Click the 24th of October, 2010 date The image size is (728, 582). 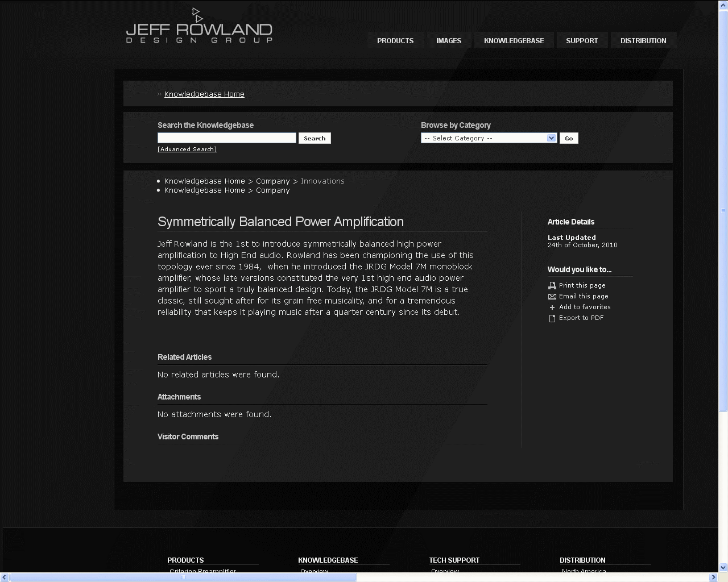click(x=582, y=245)
